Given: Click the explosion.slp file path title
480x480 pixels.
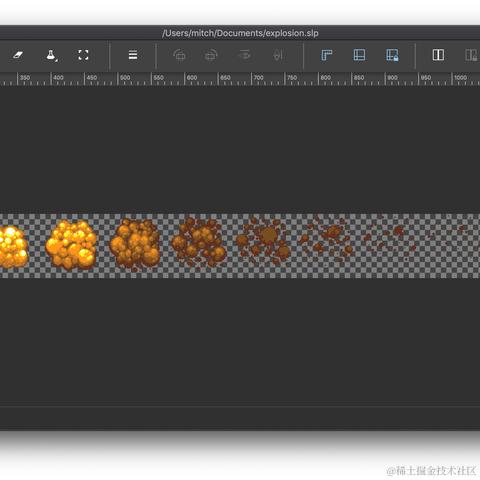Looking at the screenshot, I should (x=240, y=33).
